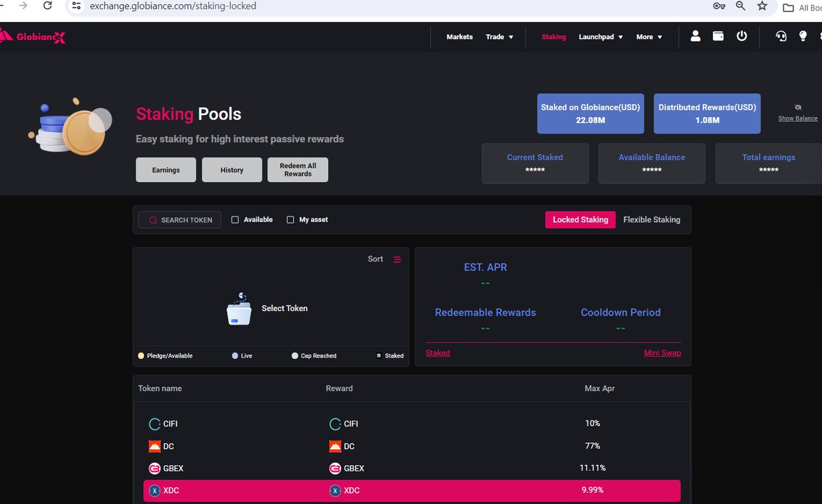The width and height of the screenshot is (822, 504).
Task: Click the Distributed Rewards(USD) card
Action: (x=707, y=114)
